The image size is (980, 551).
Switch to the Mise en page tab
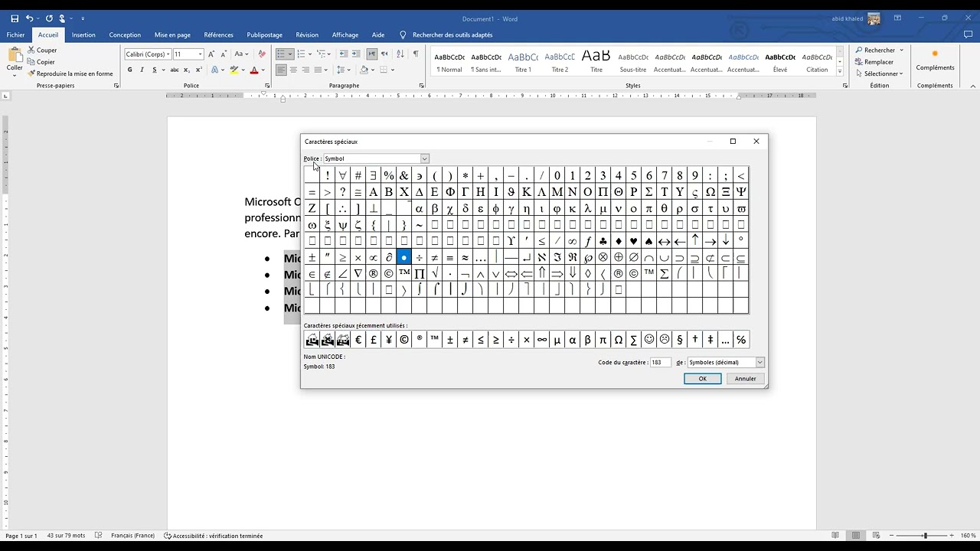[x=172, y=34]
